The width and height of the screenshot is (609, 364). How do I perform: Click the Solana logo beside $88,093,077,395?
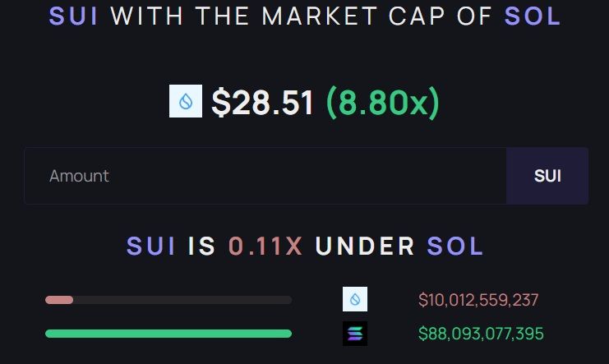click(355, 334)
